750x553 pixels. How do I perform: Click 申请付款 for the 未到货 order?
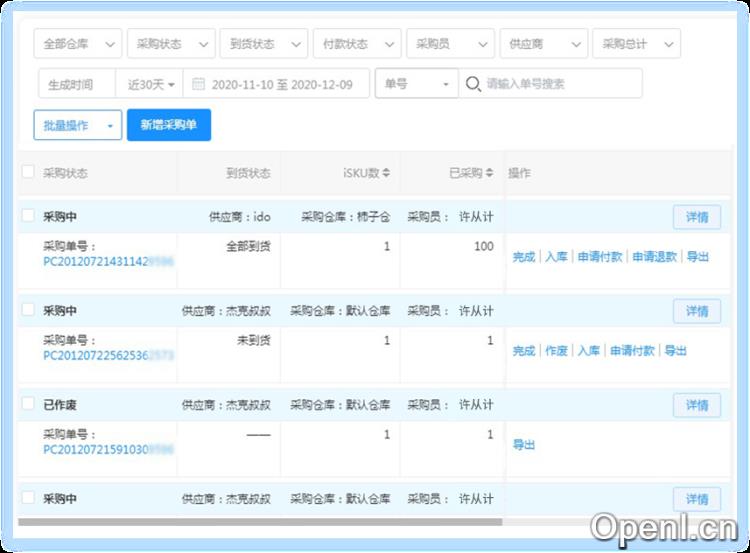coord(632,351)
